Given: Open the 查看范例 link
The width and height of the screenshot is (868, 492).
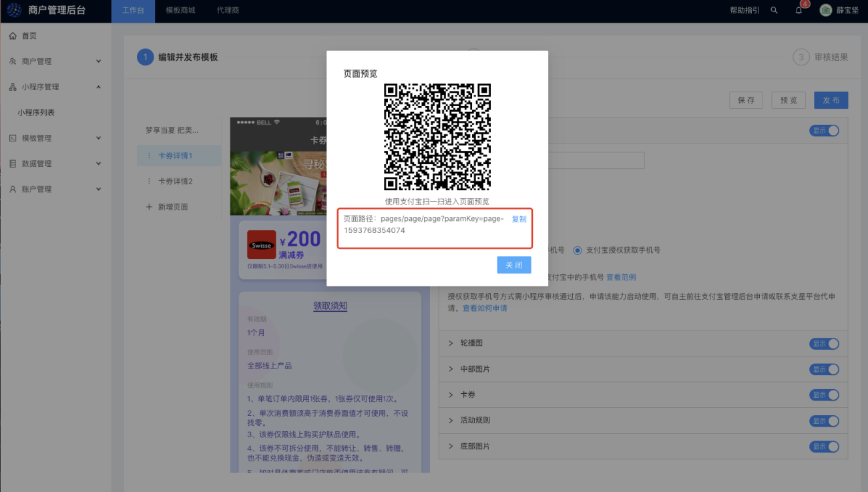Looking at the screenshot, I should pos(621,278).
